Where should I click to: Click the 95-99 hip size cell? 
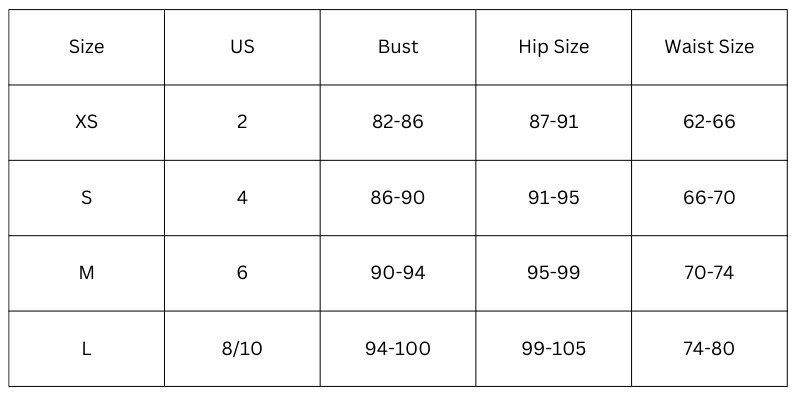(553, 273)
